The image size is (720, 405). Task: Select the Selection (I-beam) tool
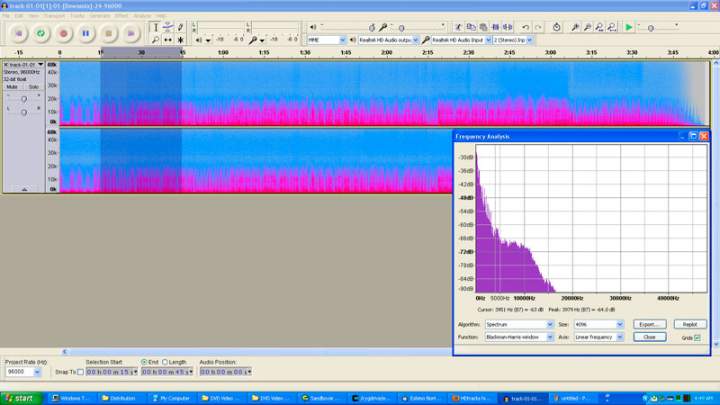(x=156, y=28)
